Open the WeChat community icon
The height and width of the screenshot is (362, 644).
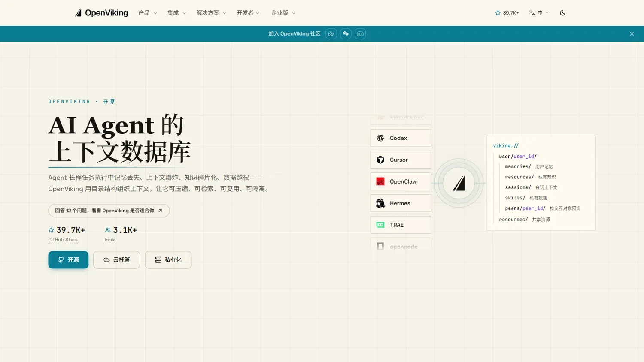click(346, 34)
